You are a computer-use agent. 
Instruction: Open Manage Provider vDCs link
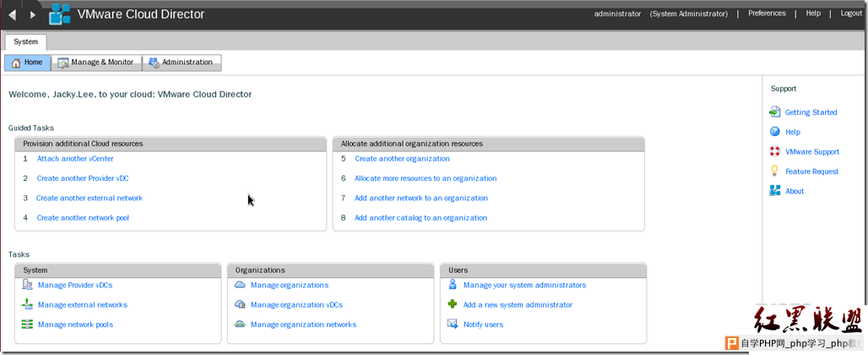[75, 285]
